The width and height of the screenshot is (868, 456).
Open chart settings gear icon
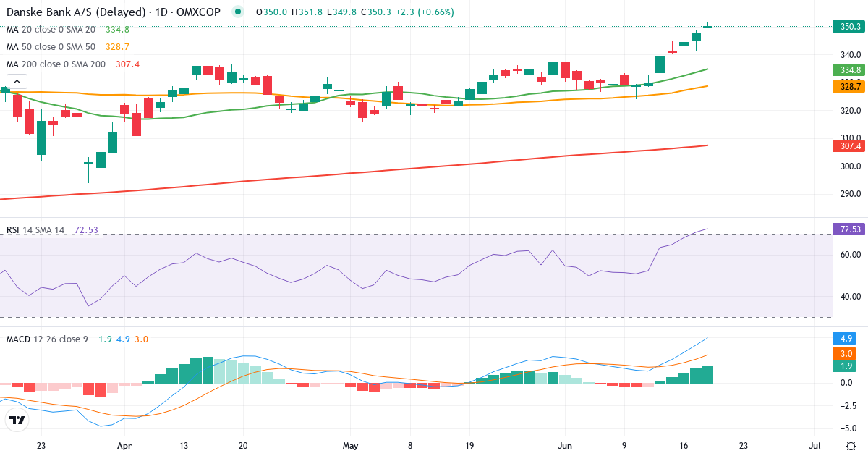[x=851, y=446]
